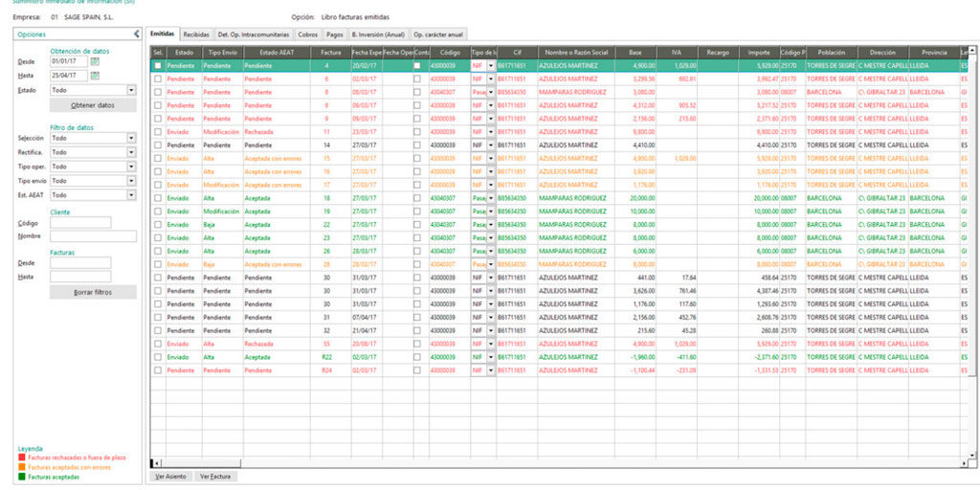
Task: Click the Ver Factura button
Action: click(x=215, y=476)
